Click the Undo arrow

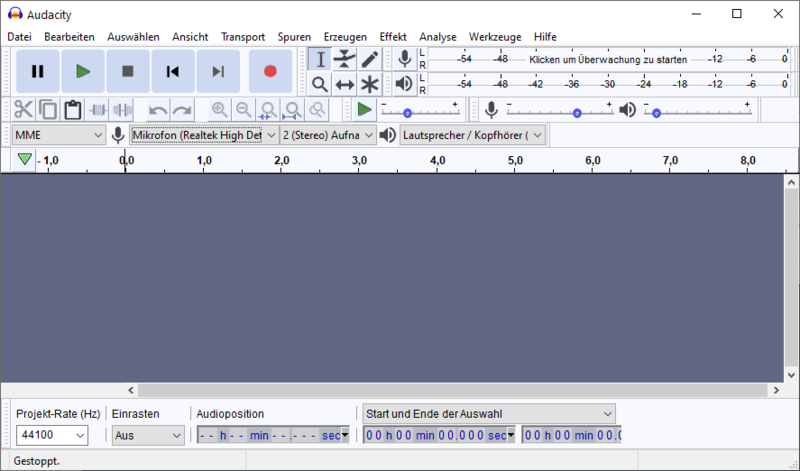point(158,110)
